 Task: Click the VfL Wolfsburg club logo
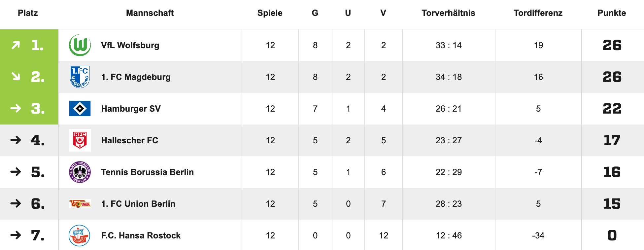tap(80, 45)
